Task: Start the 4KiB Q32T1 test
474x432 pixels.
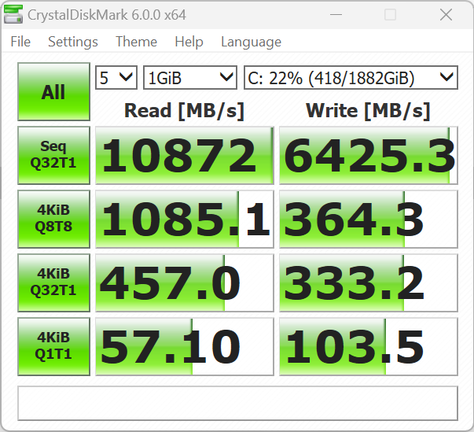Action: (54, 283)
